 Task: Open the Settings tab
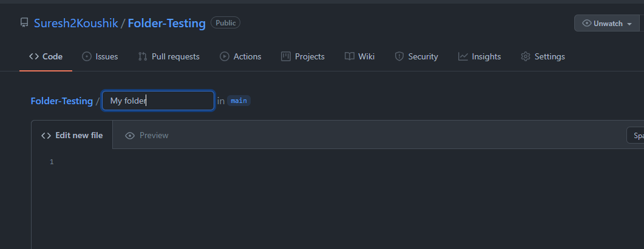pos(543,56)
